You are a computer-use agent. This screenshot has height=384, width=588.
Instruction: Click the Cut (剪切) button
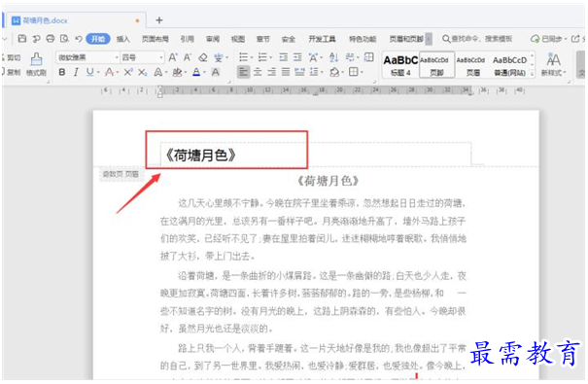[x=11, y=57]
